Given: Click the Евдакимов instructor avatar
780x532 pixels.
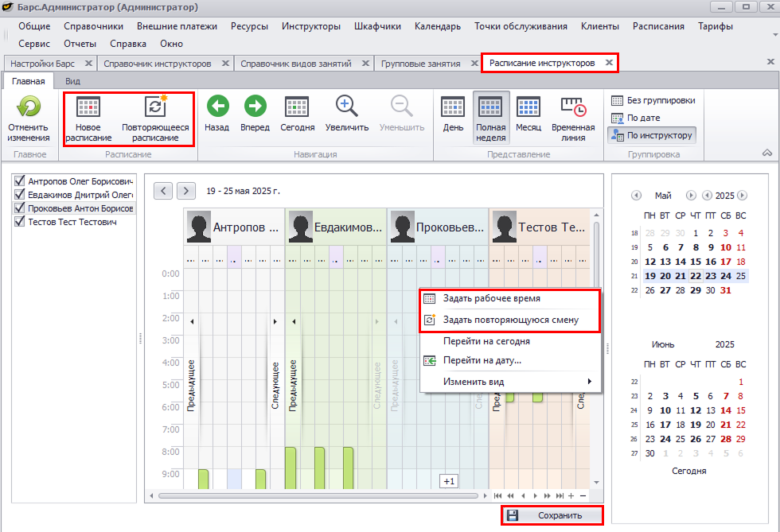Looking at the screenshot, I should pyautogui.click(x=301, y=227).
